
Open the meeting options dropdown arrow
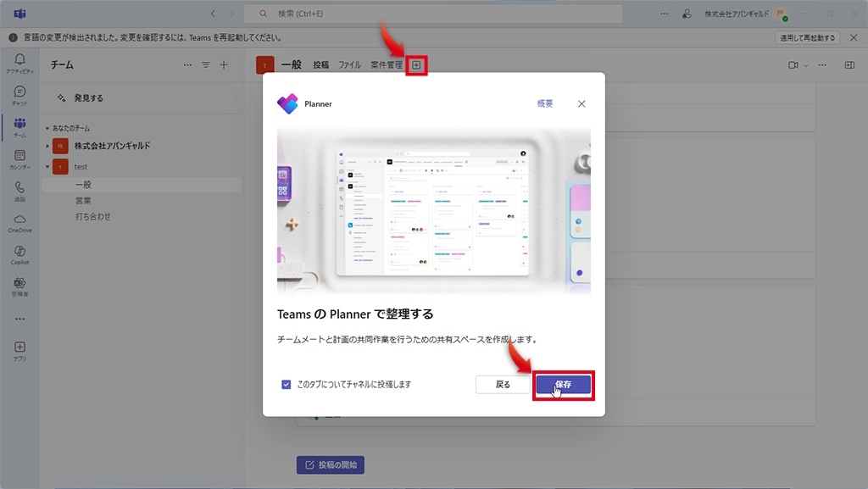806,65
